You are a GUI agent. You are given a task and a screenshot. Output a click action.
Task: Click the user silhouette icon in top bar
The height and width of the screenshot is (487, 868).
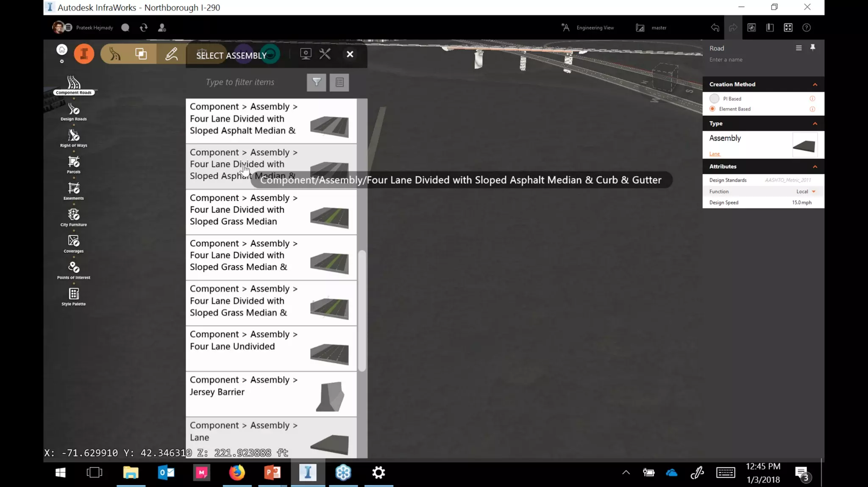(162, 28)
